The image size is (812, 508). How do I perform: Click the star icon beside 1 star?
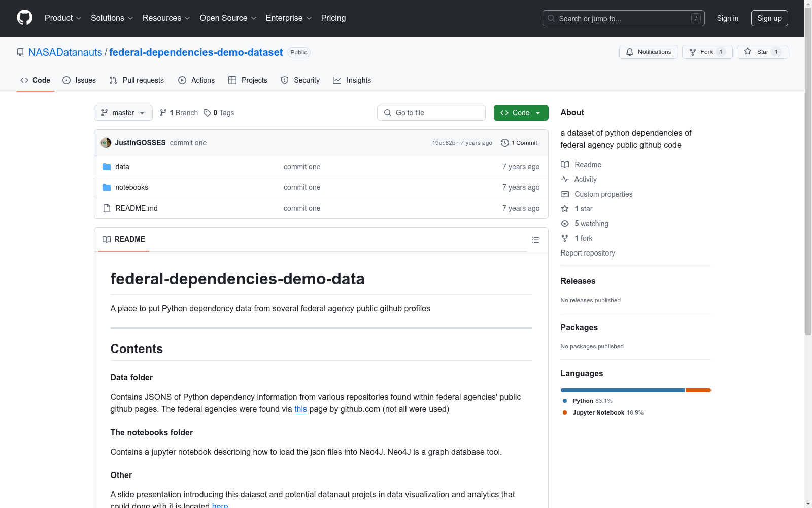coord(565,209)
